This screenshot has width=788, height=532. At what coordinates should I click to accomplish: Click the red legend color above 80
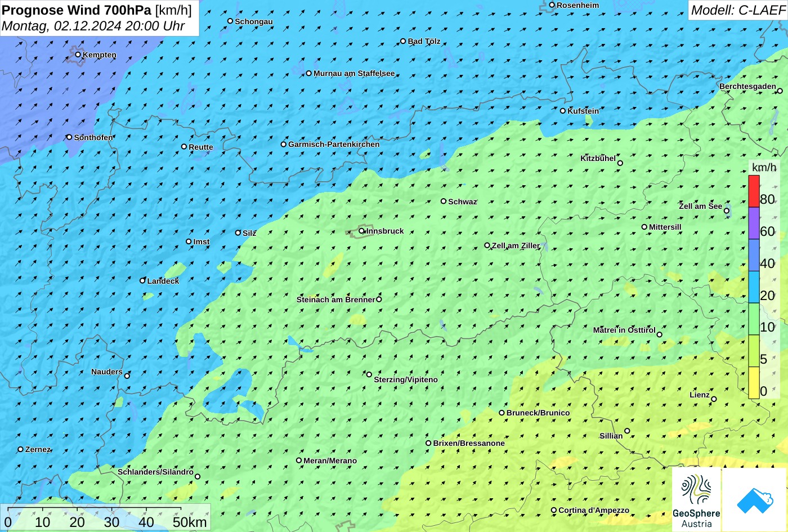click(x=754, y=191)
